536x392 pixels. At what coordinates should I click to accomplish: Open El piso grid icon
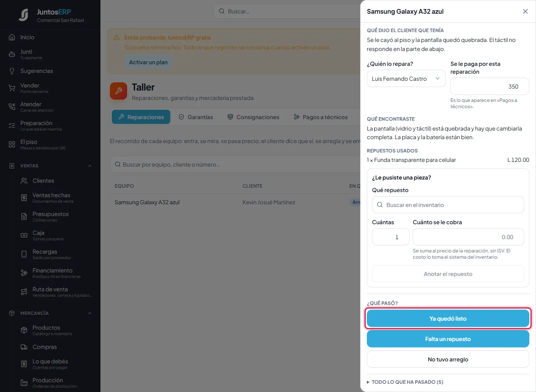(12, 144)
